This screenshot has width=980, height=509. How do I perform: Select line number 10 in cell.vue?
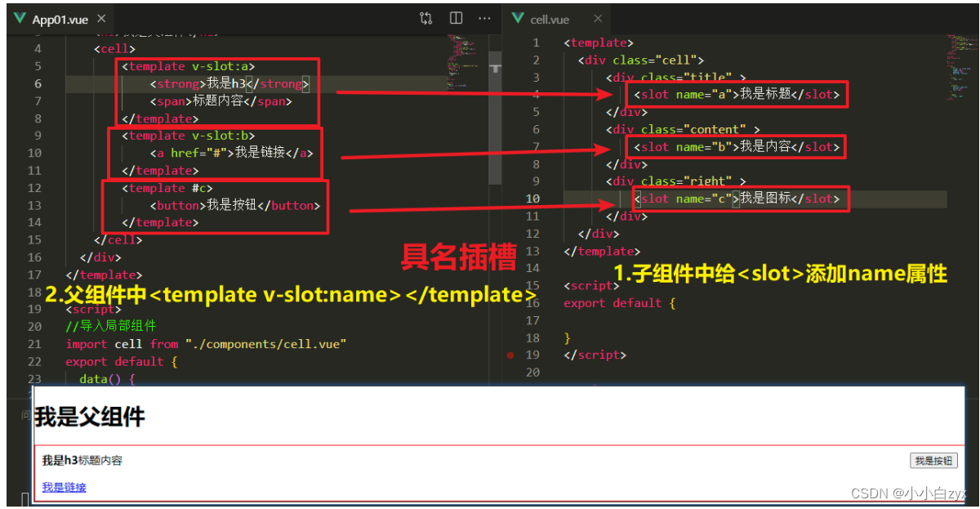[x=532, y=199]
